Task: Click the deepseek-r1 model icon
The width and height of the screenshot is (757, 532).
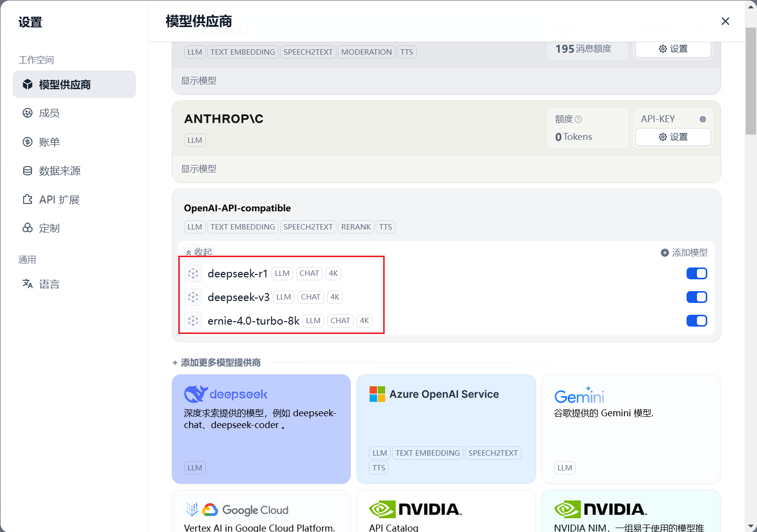Action: point(193,273)
